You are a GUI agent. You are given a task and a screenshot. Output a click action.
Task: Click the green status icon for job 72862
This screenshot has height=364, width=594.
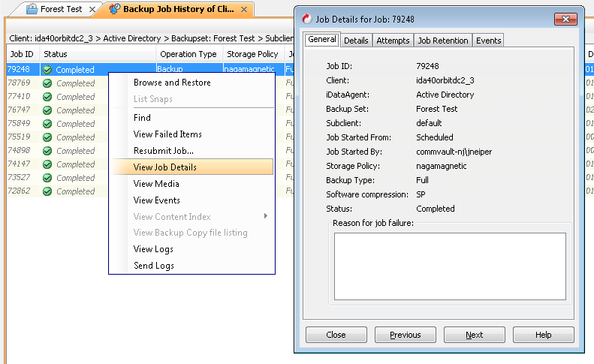pyautogui.click(x=47, y=191)
